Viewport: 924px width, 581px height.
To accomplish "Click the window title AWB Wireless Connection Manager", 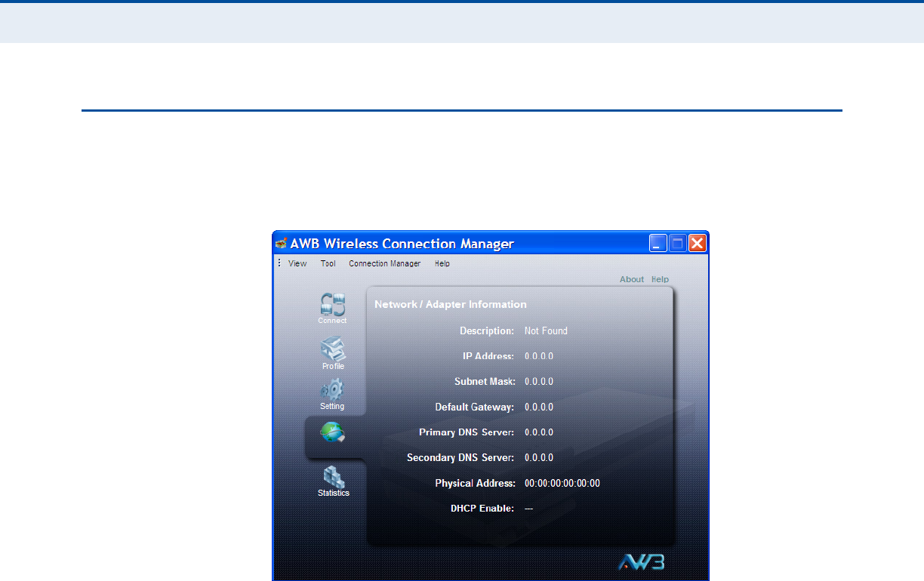I will [x=402, y=244].
